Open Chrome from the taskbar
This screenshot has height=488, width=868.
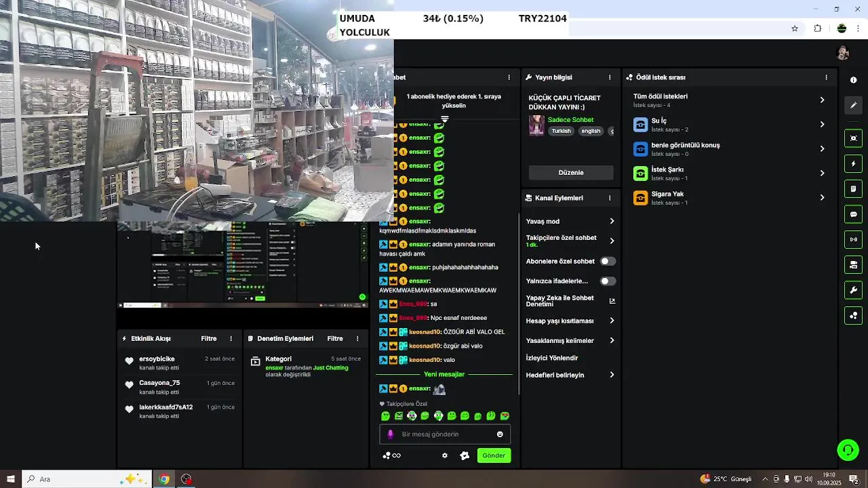pos(164,479)
